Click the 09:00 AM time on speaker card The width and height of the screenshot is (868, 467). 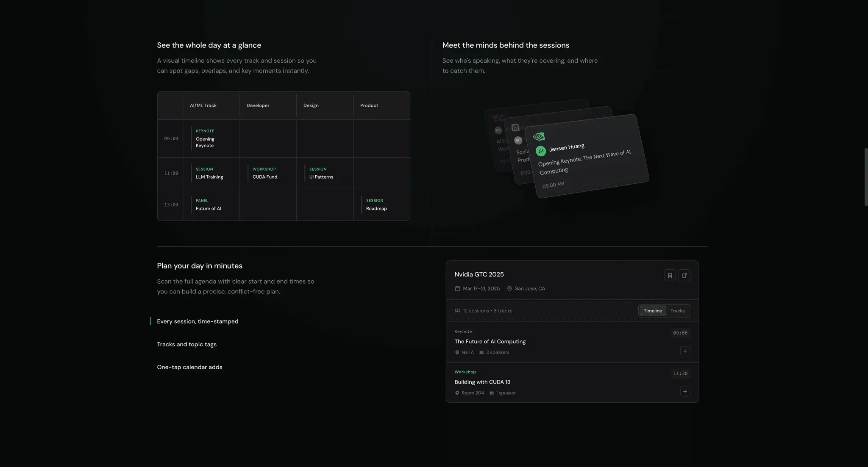pyautogui.click(x=553, y=185)
